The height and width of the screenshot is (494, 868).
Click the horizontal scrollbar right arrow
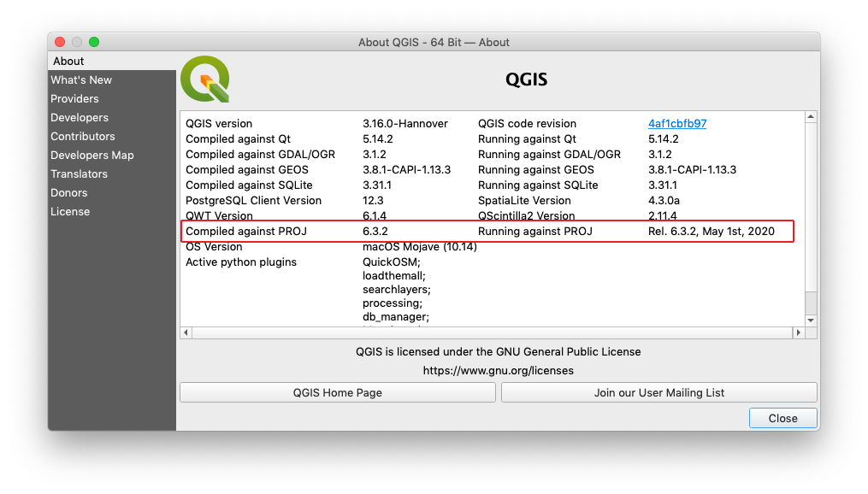pos(800,332)
